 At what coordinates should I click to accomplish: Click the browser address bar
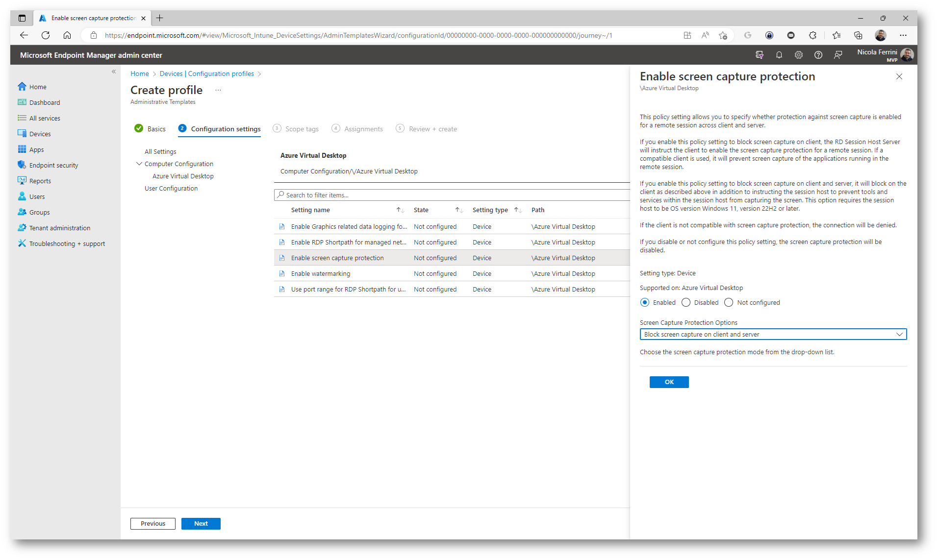(x=358, y=35)
